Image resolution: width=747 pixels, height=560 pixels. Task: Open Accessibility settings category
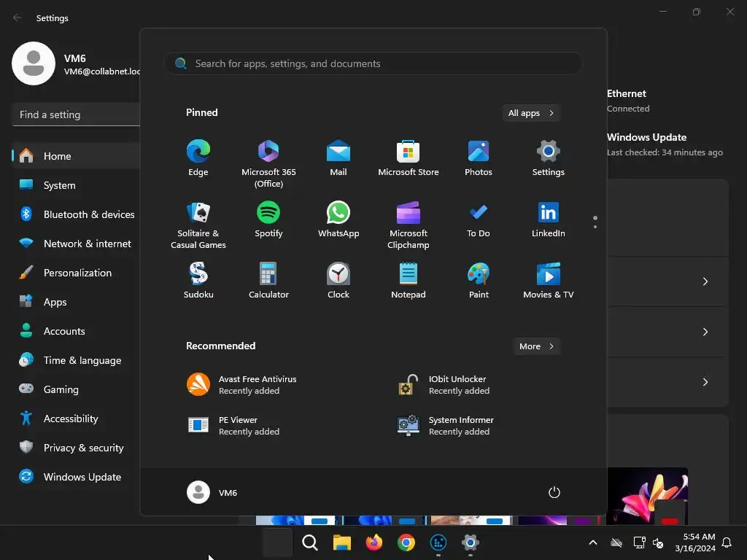click(76, 419)
